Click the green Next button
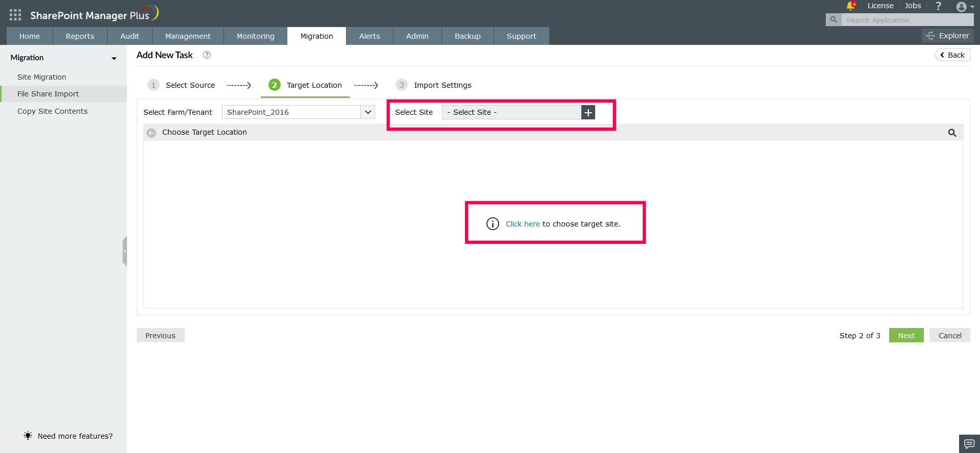Image resolution: width=980 pixels, height=453 pixels. (906, 335)
